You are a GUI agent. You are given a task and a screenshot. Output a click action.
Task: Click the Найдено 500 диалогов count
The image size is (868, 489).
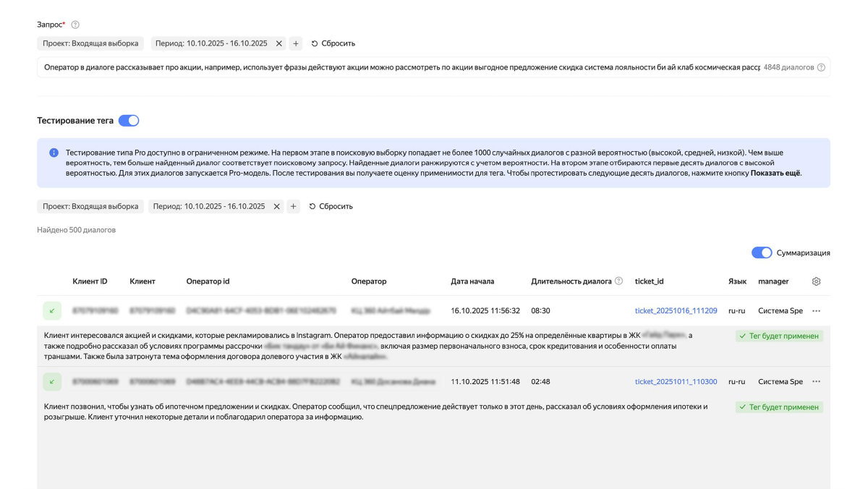pyautogui.click(x=77, y=230)
